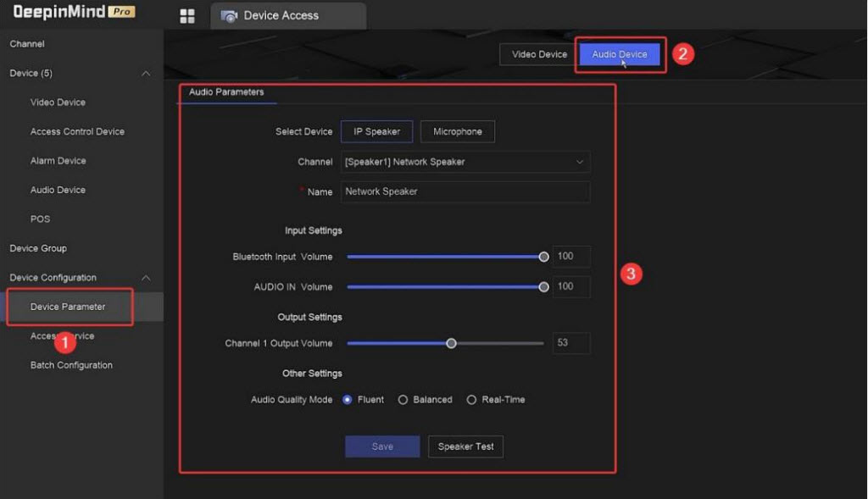Open Access Control Device in sidebar
Image resolution: width=868 pixels, height=499 pixels.
tap(77, 132)
